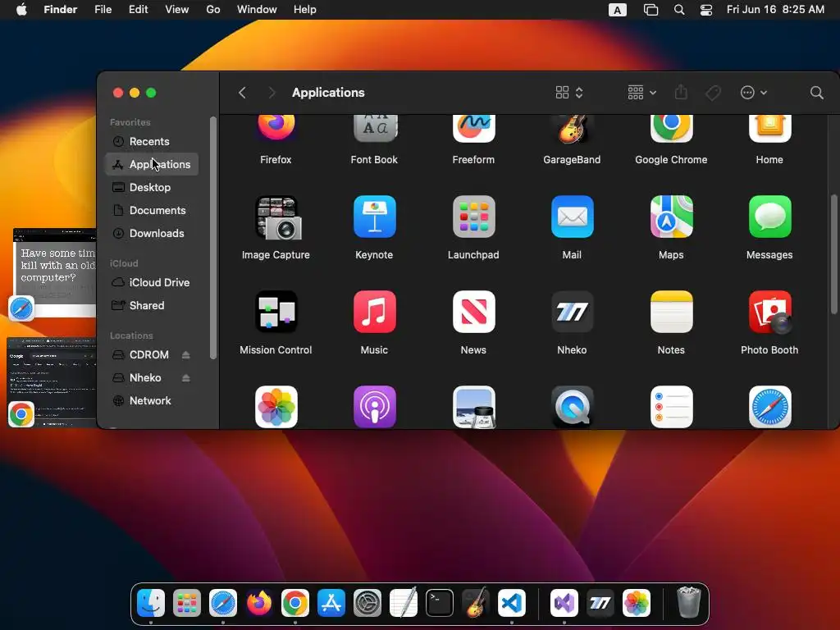Open the Notes app icon in Finder
840x630 pixels.
[x=671, y=311]
